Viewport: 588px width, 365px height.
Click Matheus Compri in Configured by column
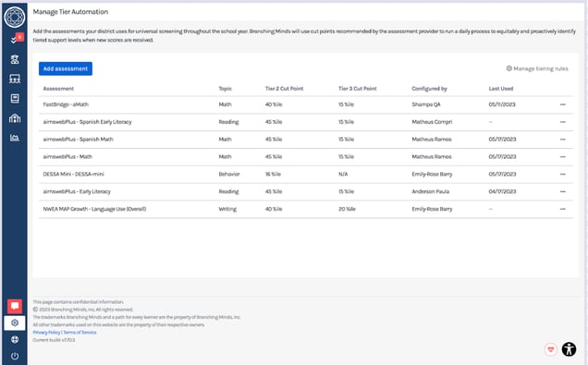coord(432,122)
